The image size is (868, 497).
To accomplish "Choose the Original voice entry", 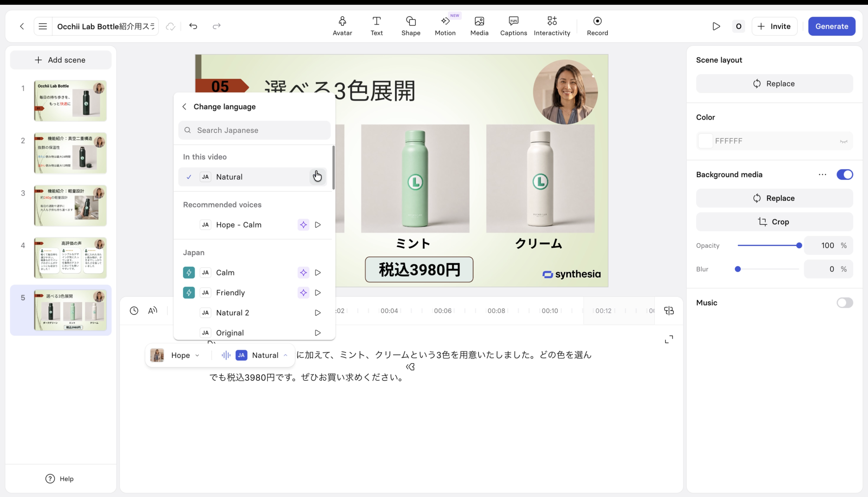I will (x=252, y=332).
